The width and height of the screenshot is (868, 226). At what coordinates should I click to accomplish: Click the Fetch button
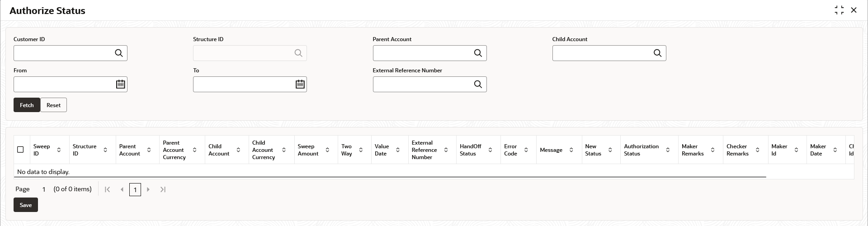pyautogui.click(x=27, y=105)
